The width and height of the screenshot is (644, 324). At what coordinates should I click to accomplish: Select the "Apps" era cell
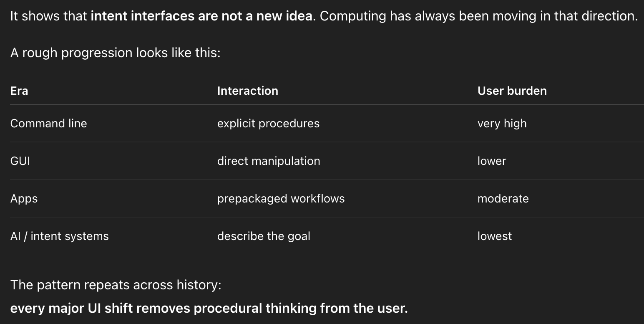pyautogui.click(x=24, y=199)
